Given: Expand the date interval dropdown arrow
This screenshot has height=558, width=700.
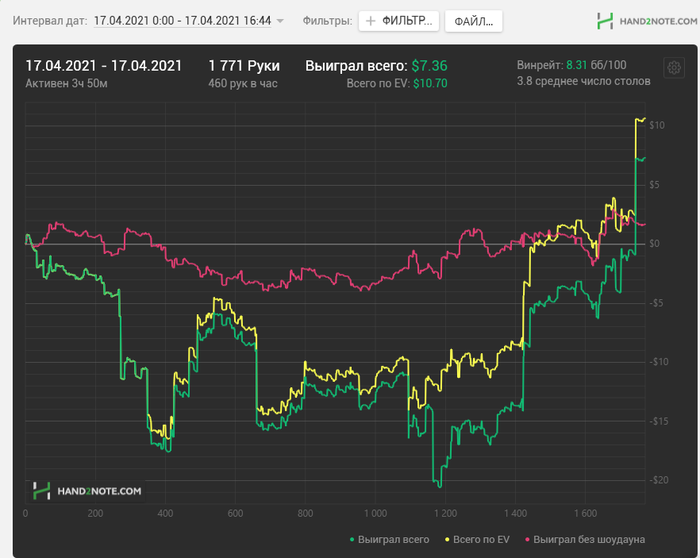Looking at the screenshot, I should 280,21.
